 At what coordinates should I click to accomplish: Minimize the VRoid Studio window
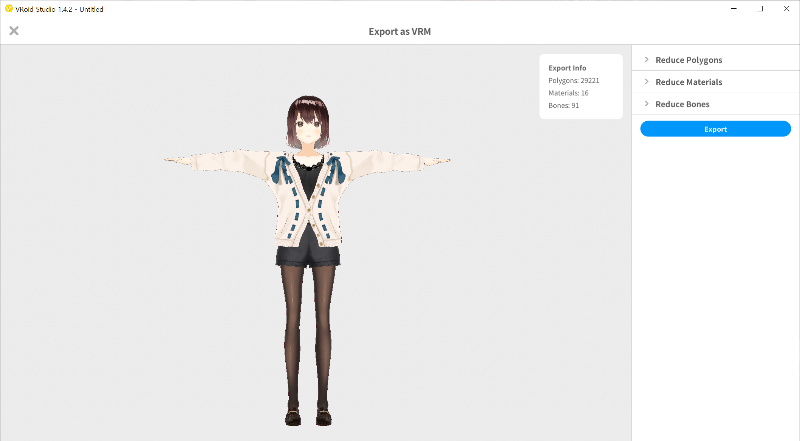[734, 9]
